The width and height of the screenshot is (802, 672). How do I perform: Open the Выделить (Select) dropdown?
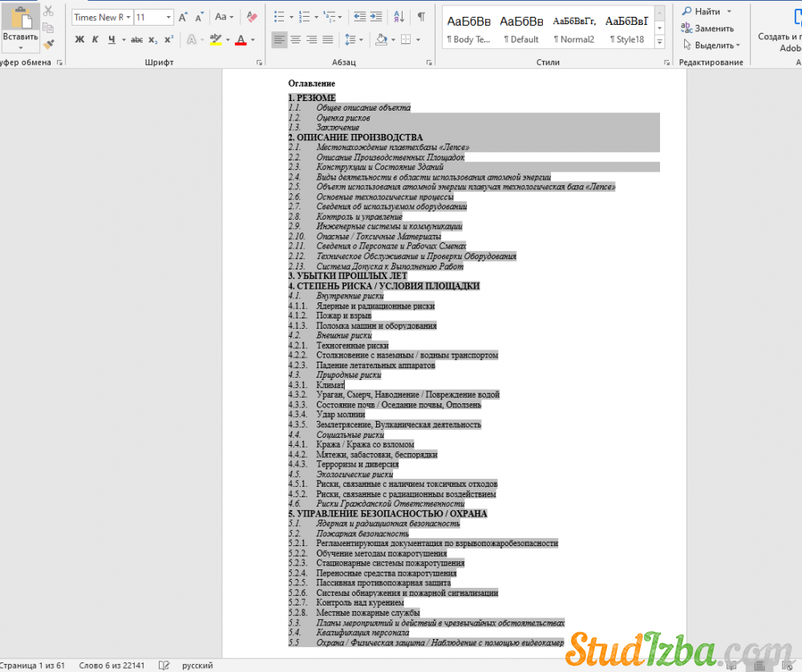pos(712,46)
